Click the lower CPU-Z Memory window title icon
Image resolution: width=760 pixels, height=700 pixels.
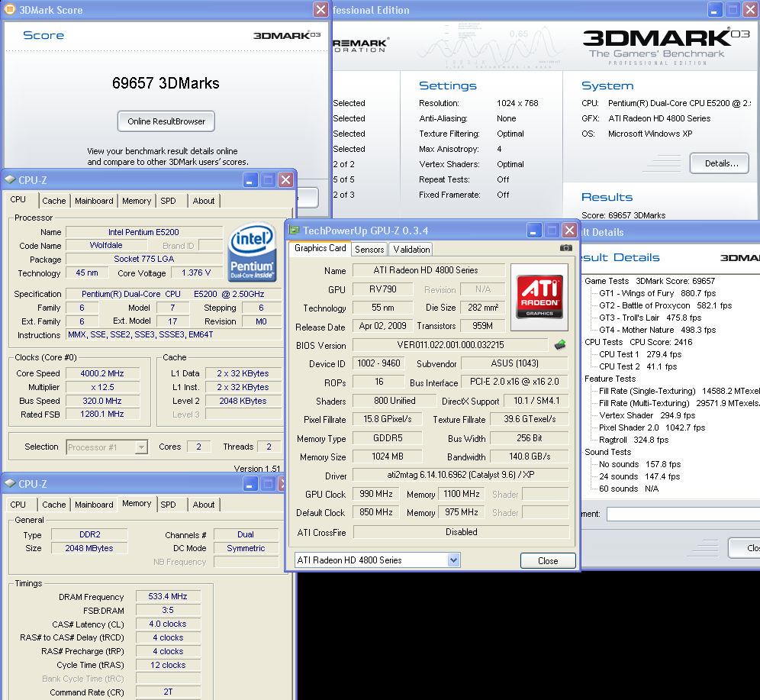tap(10, 483)
